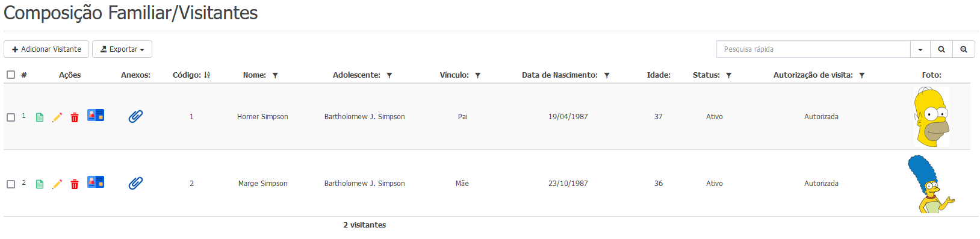Focus the Pesquisa rápida search field
Screen dimensions: 980x239
click(813, 49)
